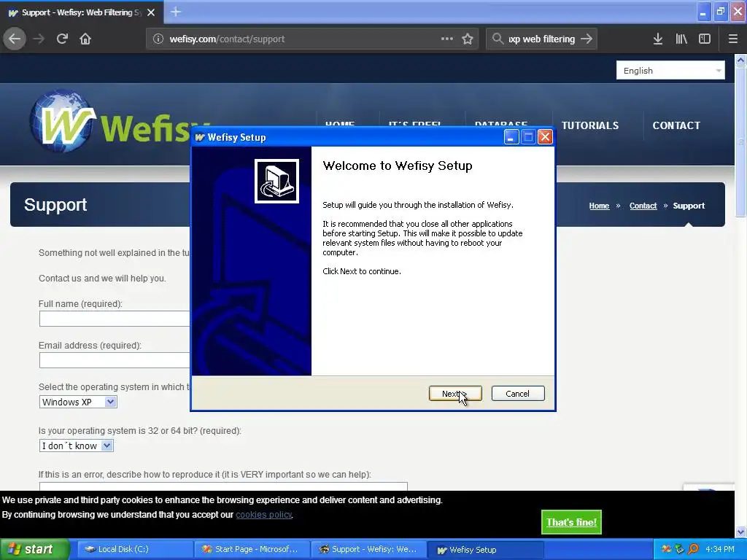The image size is (747, 560).
Task: Bookmark this page with the star icon
Action: (x=468, y=39)
